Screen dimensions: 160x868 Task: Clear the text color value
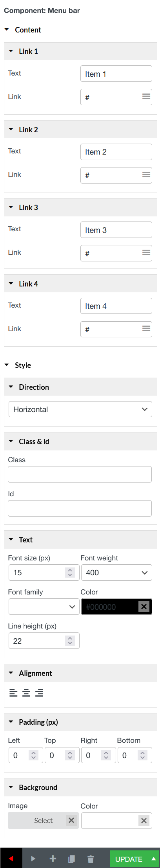click(x=144, y=607)
